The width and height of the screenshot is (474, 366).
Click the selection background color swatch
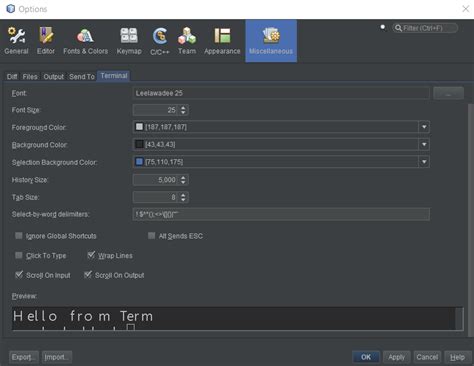pyautogui.click(x=139, y=162)
